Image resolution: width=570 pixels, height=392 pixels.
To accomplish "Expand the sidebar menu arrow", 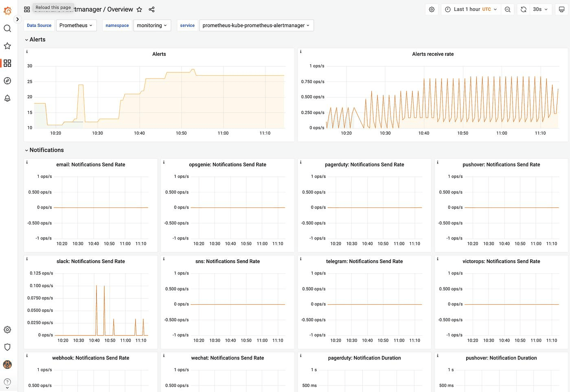I will click(x=18, y=19).
